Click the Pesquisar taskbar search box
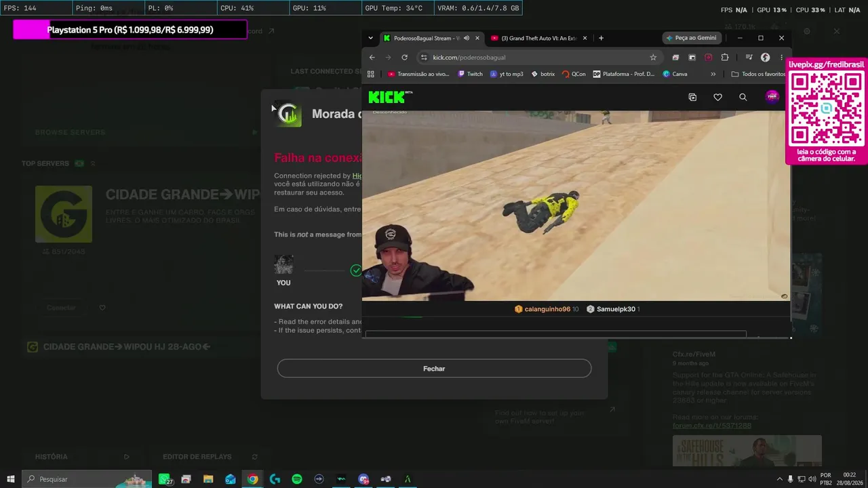Viewport: 868px width, 488px height. pyautogui.click(x=87, y=479)
